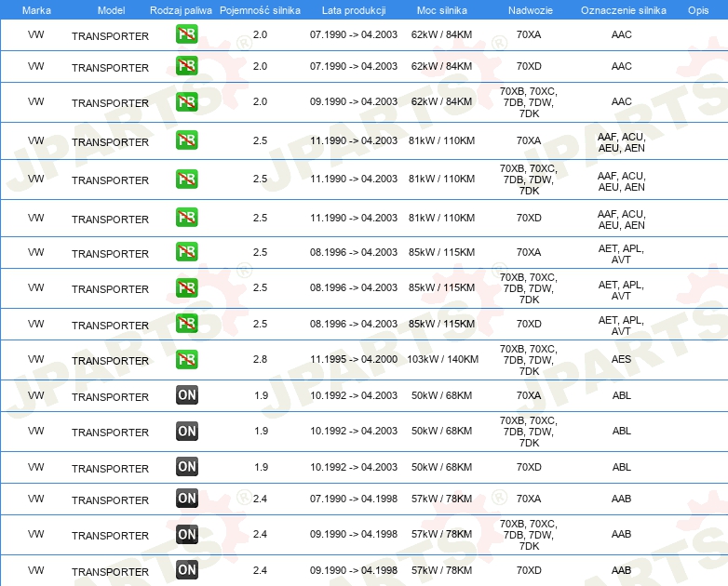Click the 2.8 engine capacity cell
Viewport: 728px width, 586px height.
(x=260, y=359)
